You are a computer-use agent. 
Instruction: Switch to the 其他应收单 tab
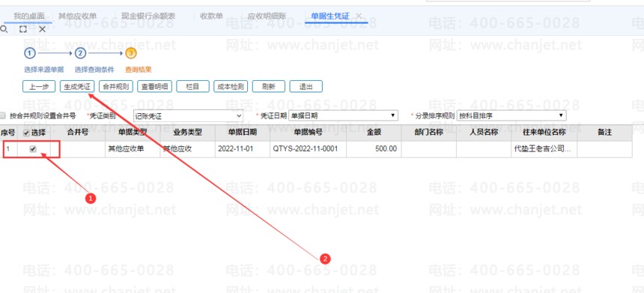[77, 16]
